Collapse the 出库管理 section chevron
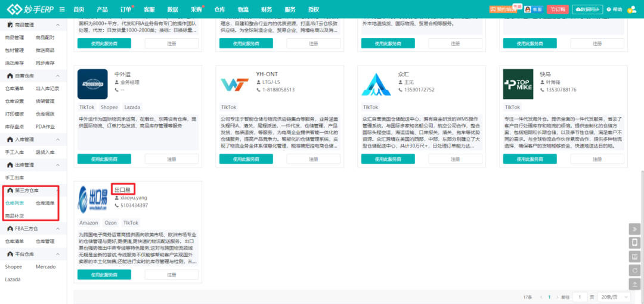Image resolution: width=644 pixels, height=304 pixels. [58, 165]
